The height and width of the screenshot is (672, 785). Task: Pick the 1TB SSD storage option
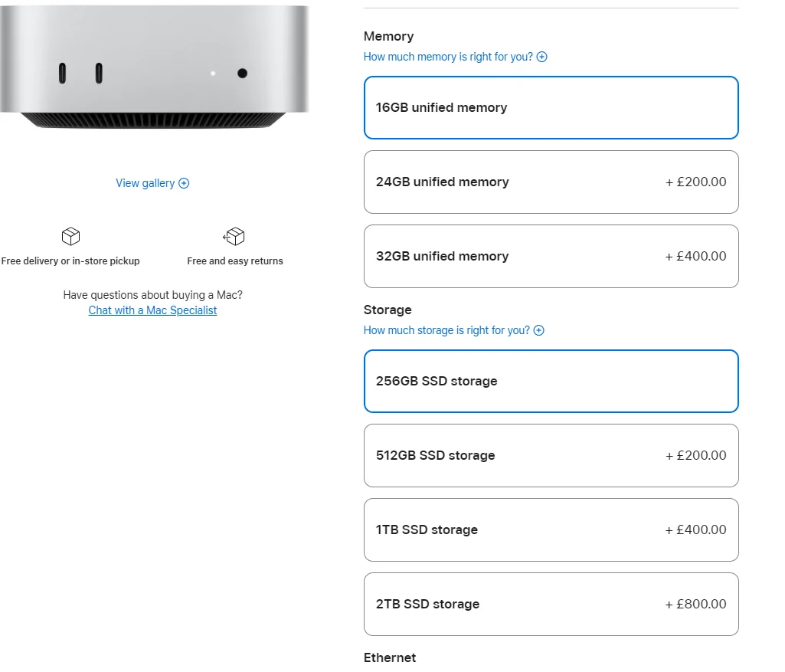pos(551,529)
